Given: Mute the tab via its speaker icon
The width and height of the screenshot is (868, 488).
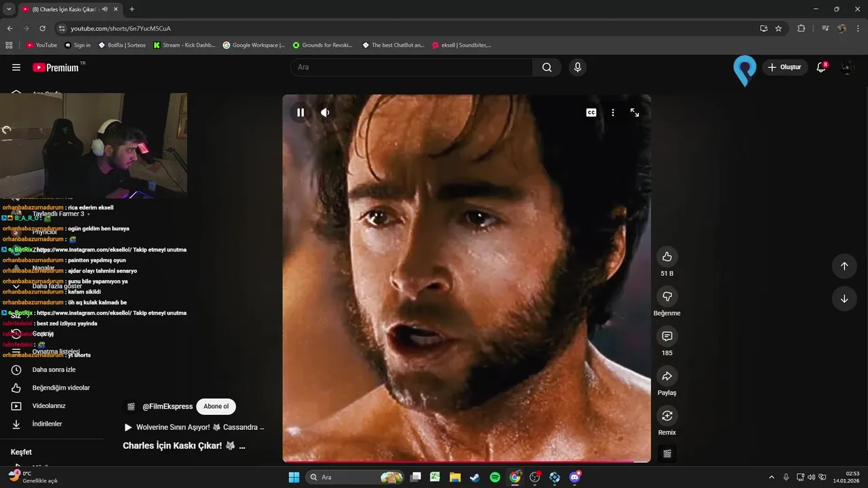Looking at the screenshot, I should point(104,9).
